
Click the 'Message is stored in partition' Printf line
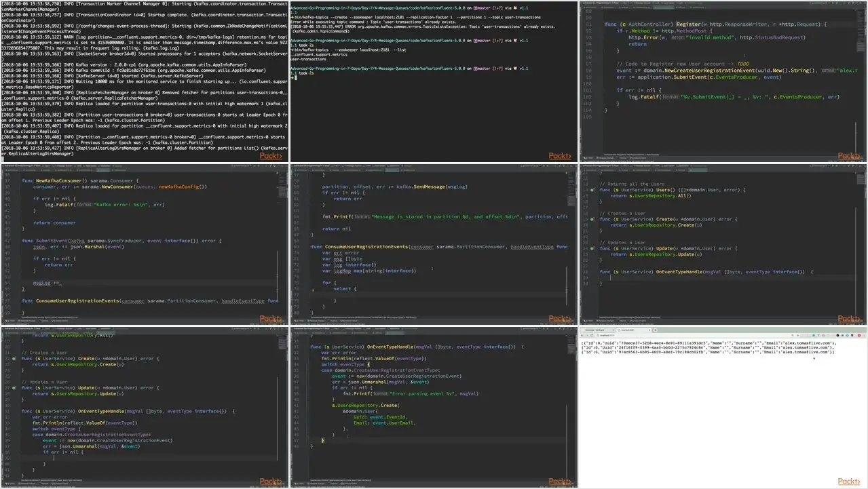tap(445, 216)
